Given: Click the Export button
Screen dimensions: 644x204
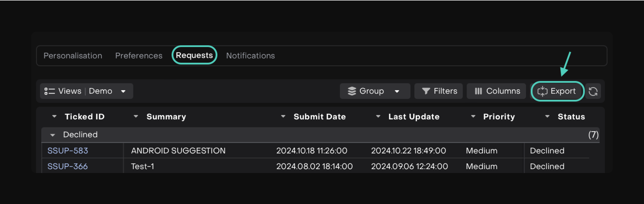Looking at the screenshot, I should [557, 91].
